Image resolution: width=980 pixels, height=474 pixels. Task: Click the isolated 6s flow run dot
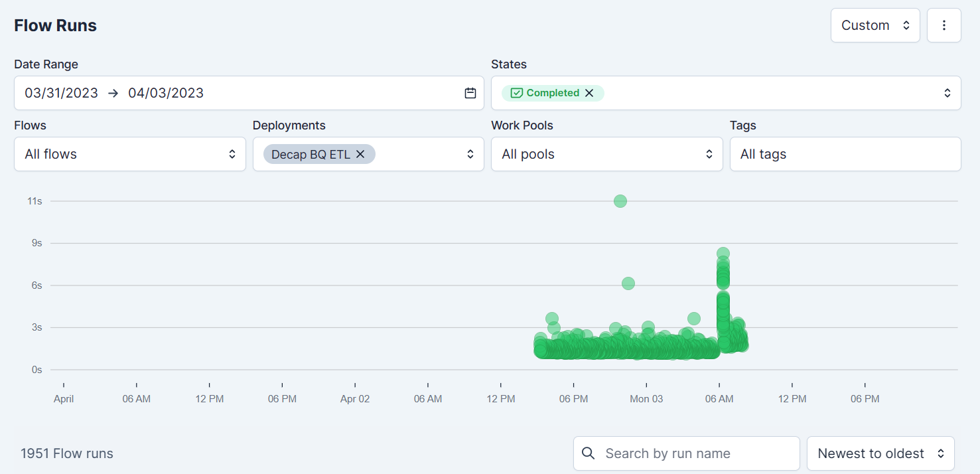(628, 283)
